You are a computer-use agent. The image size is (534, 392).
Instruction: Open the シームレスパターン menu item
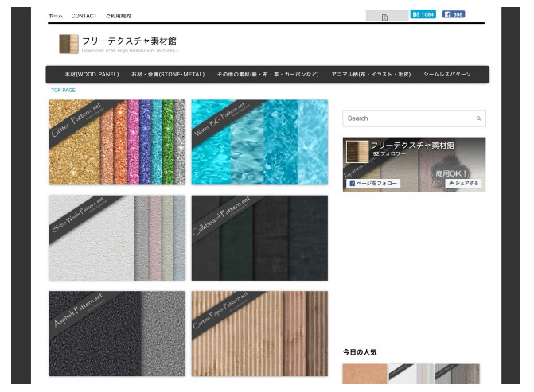point(447,74)
